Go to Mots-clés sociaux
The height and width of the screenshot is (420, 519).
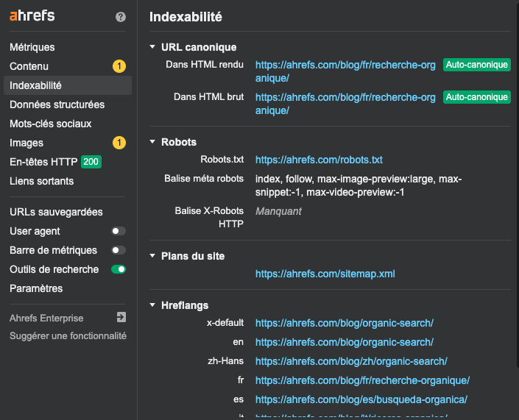tap(50, 124)
